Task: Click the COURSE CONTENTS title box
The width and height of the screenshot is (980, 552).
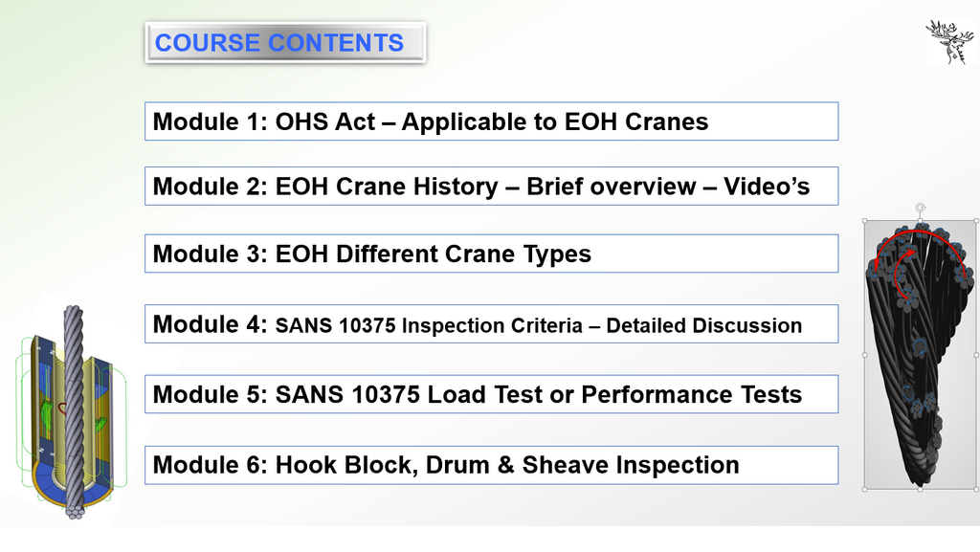Action: point(284,43)
